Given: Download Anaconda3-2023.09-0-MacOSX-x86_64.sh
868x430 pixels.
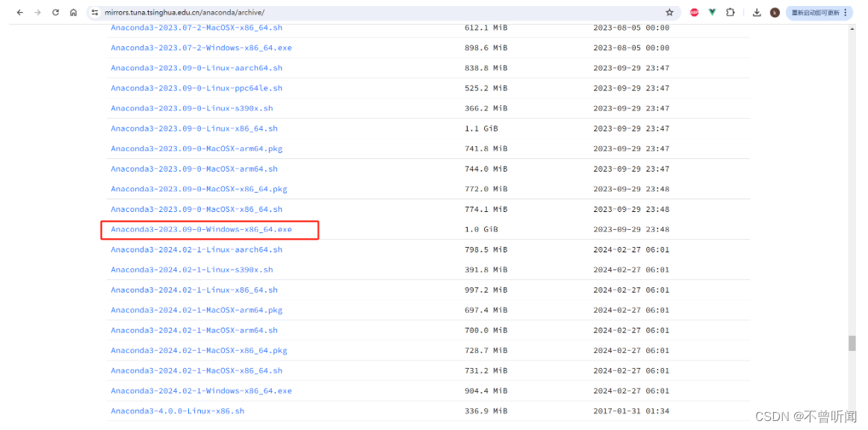Looking at the screenshot, I should [196, 209].
